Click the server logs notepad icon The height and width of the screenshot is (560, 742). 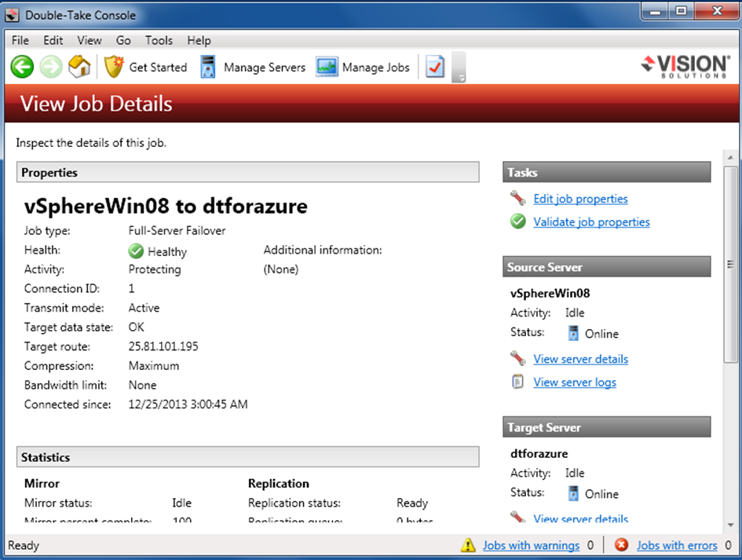517,381
